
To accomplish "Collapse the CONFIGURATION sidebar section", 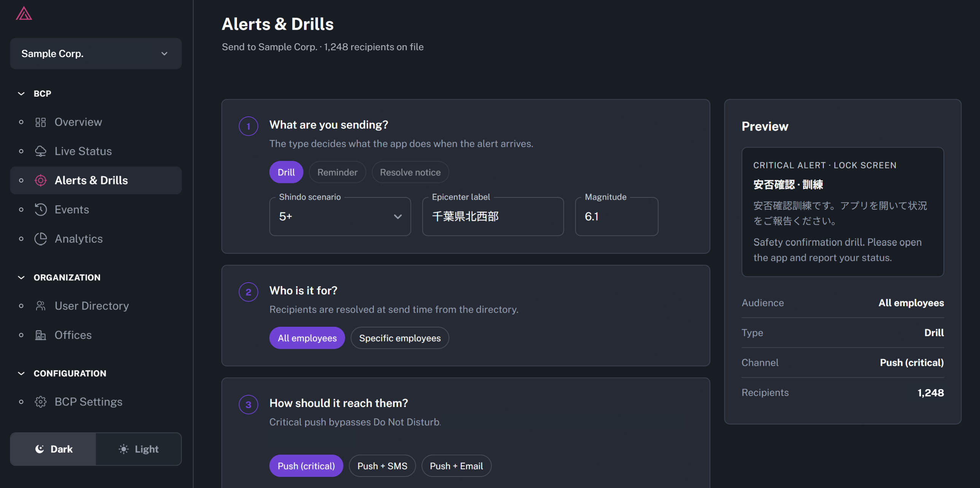I will (21, 374).
